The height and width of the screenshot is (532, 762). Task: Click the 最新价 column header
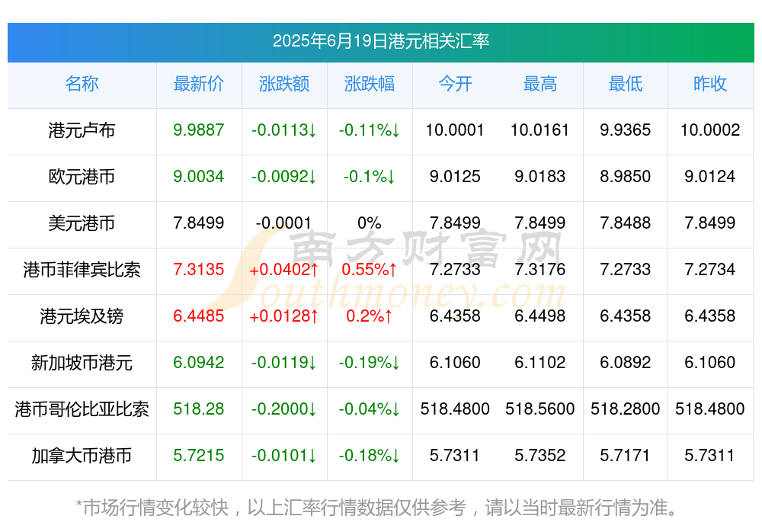point(199,84)
